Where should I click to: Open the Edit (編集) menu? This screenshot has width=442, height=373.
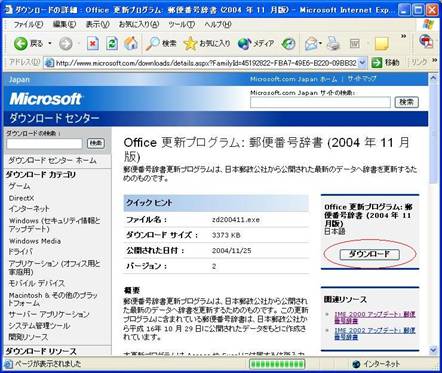point(64,24)
